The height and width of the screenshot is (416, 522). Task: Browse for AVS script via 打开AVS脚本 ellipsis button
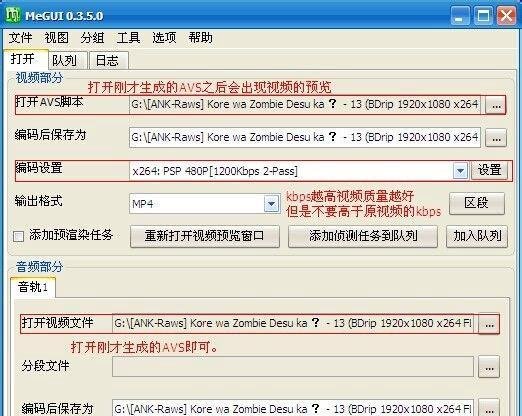click(x=496, y=106)
